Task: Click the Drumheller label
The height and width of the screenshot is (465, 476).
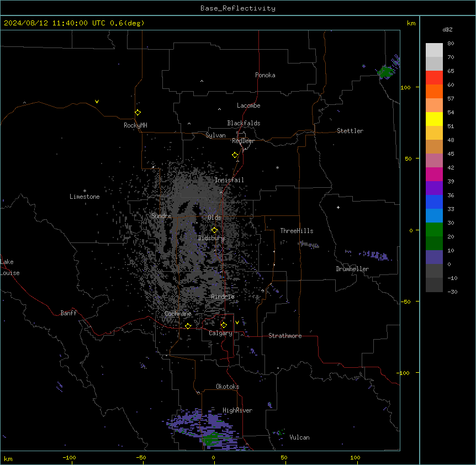Action: 352,269
